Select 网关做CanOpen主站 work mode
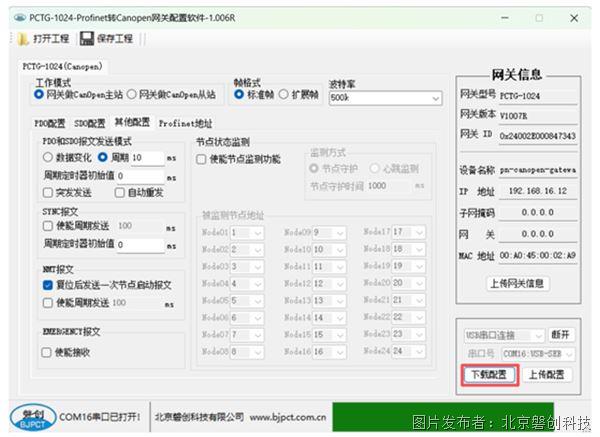The height and width of the screenshot is (437, 600). click(39, 94)
